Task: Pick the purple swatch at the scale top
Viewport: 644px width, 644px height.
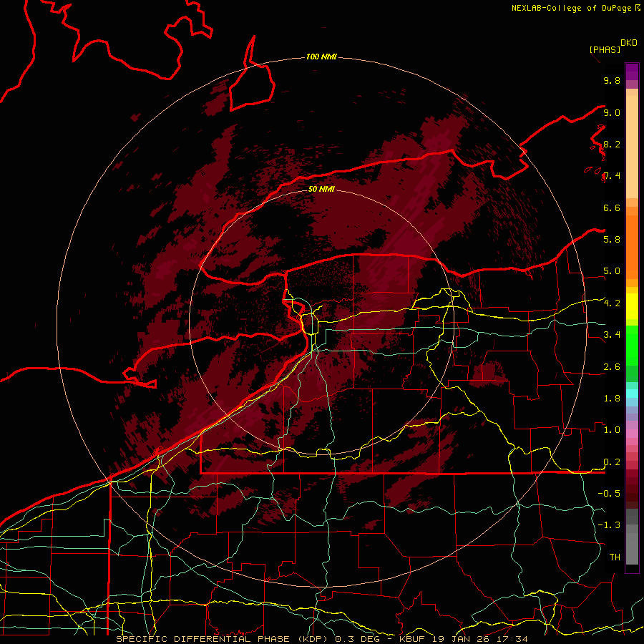Action: pyautogui.click(x=632, y=72)
